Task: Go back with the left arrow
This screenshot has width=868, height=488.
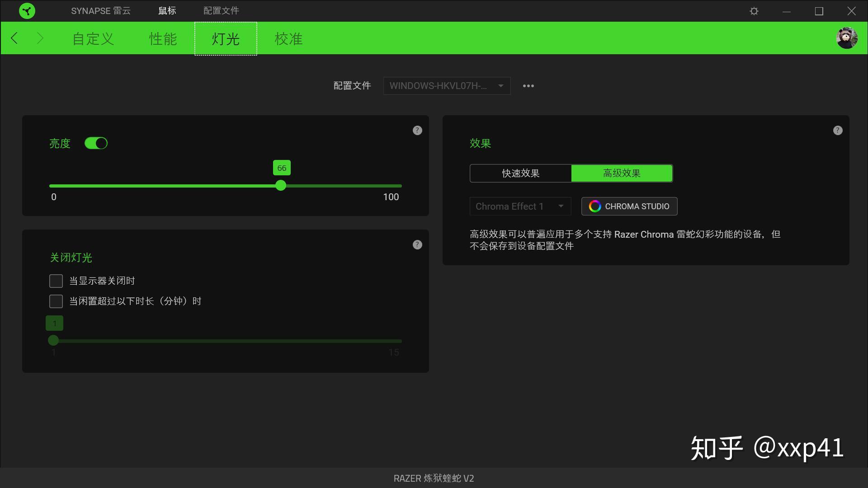Action: pyautogui.click(x=14, y=38)
